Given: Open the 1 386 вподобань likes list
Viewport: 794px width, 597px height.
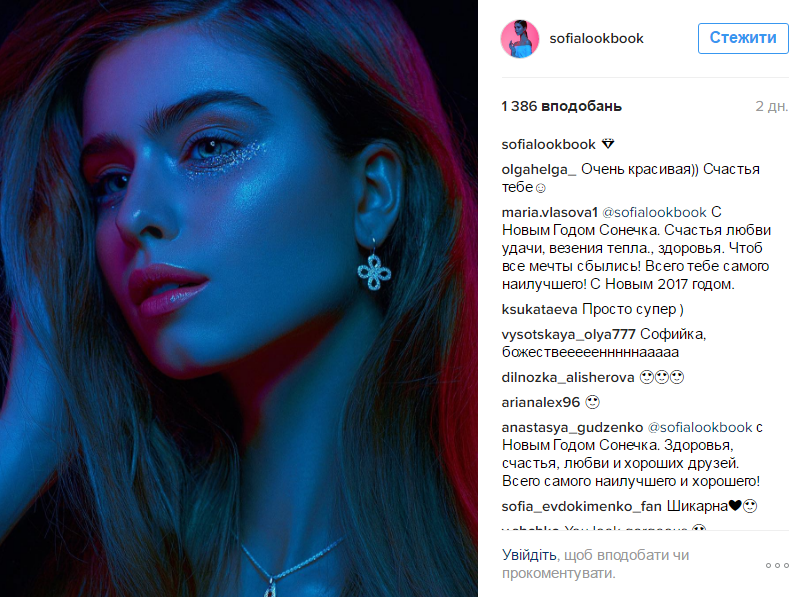Looking at the screenshot, I should click(x=561, y=106).
